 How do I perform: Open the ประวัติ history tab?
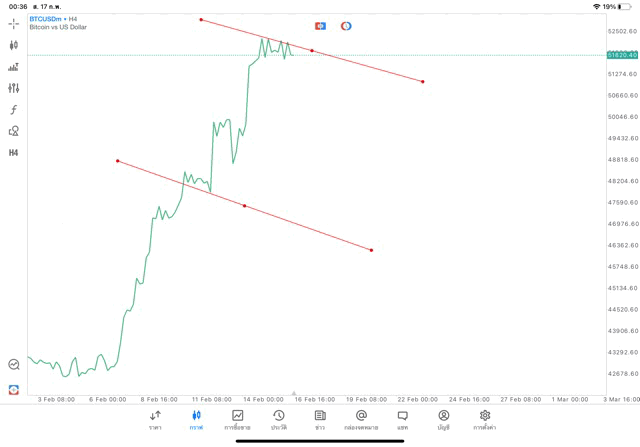[278, 420]
